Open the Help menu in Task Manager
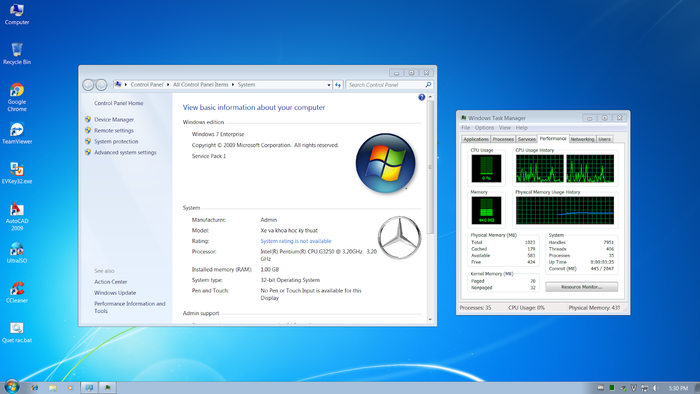 (521, 128)
